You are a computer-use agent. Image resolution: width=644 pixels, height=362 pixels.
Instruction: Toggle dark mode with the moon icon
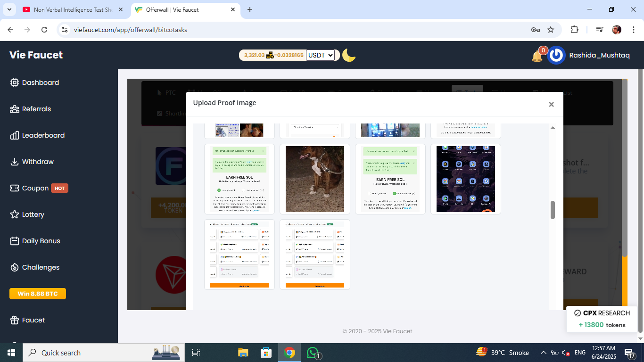348,55
